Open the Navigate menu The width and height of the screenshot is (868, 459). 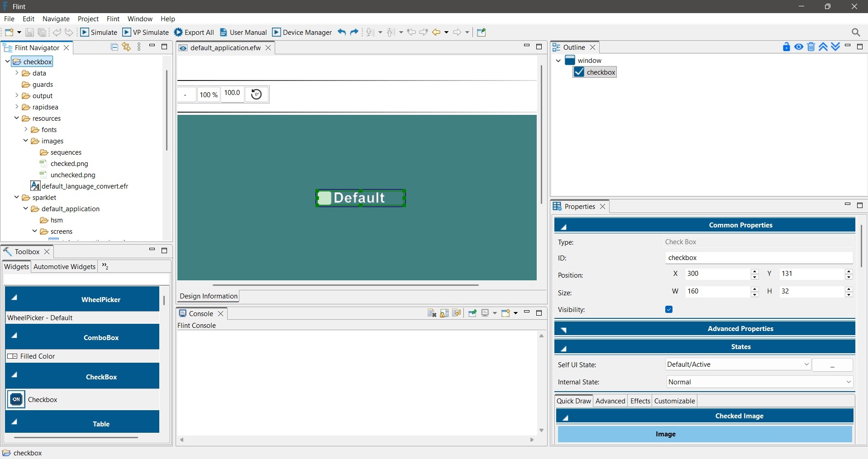pos(56,19)
